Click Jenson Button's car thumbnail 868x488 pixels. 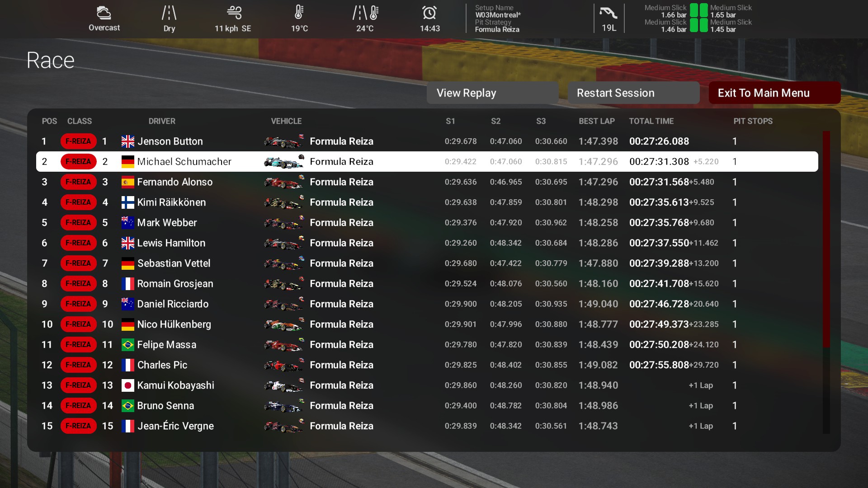point(284,141)
